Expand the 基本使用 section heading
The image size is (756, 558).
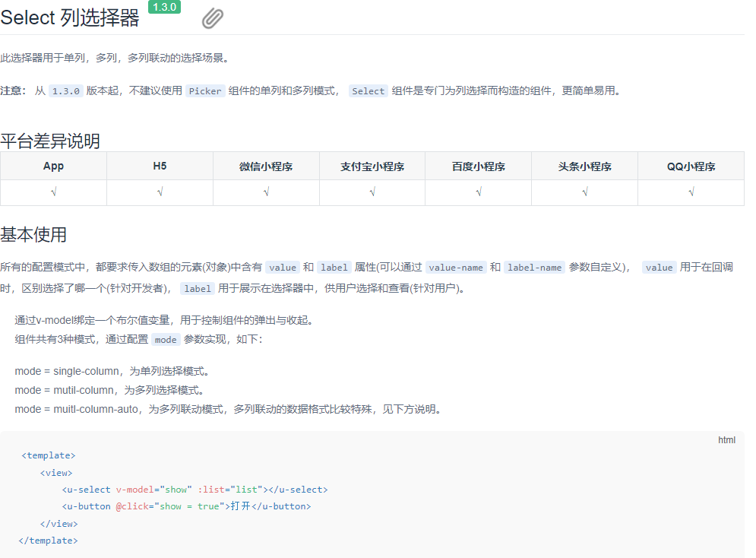pyautogui.click(x=35, y=233)
